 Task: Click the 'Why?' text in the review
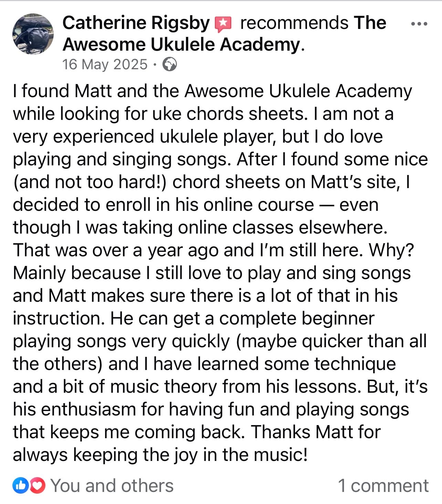[x=391, y=250]
